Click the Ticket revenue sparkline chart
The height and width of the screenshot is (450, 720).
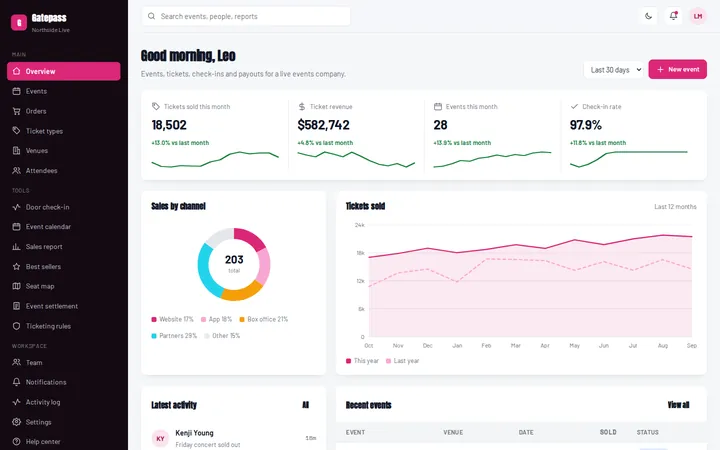(x=356, y=159)
